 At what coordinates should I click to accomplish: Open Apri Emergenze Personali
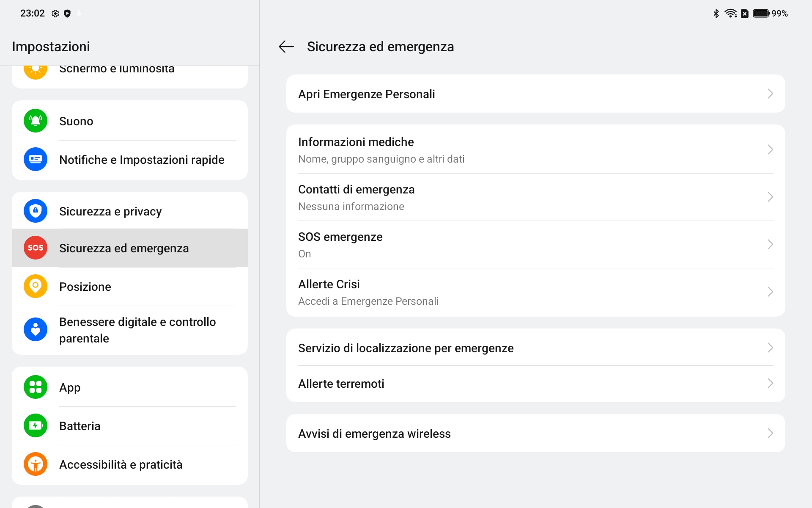click(535, 94)
